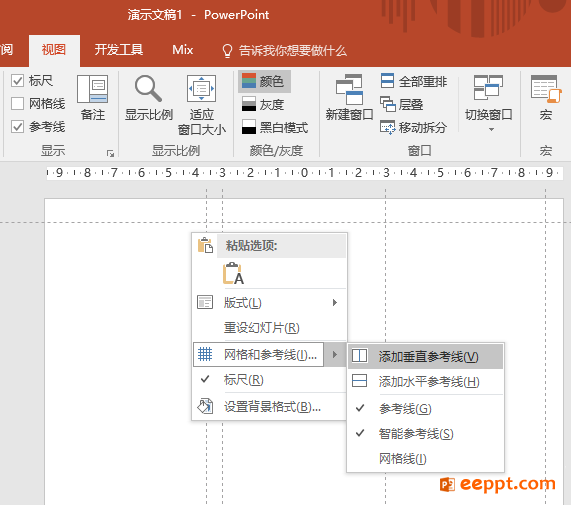Image resolution: width=571 pixels, height=505 pixels.
Task: Click Arrange All (全部重排)
Action: (x=414, y=81)
